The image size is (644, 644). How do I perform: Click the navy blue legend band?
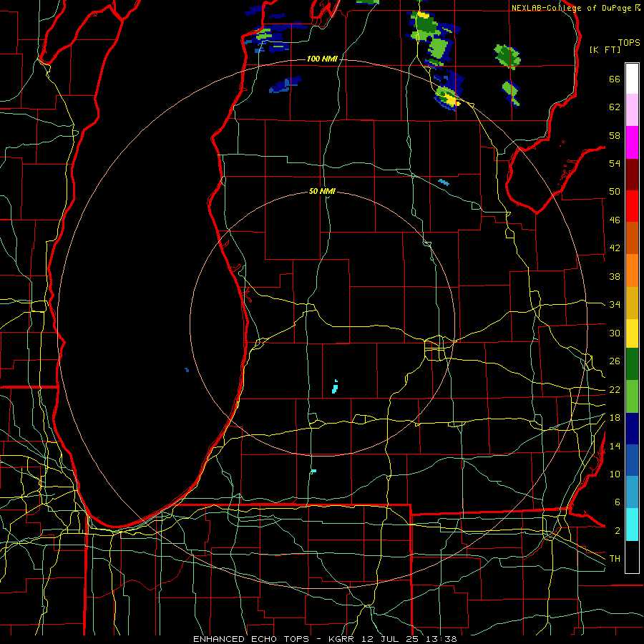coord(632,429)
